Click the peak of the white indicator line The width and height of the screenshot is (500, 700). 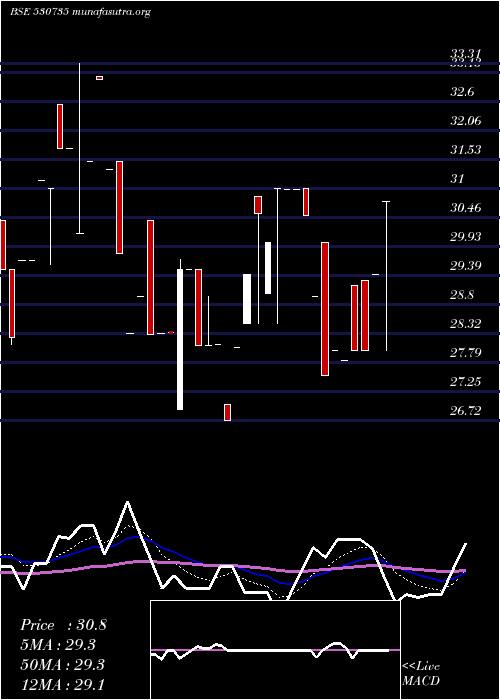coord(128,502)
